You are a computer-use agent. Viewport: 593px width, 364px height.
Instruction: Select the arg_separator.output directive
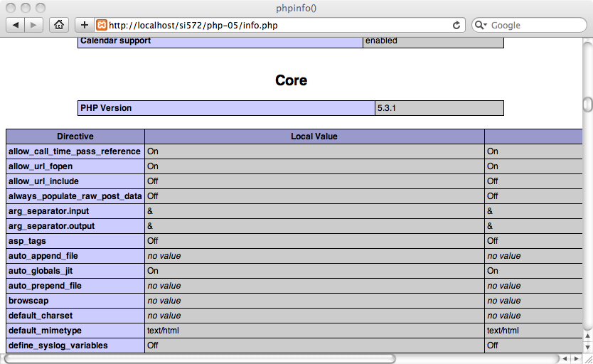[x=75, y=226]
